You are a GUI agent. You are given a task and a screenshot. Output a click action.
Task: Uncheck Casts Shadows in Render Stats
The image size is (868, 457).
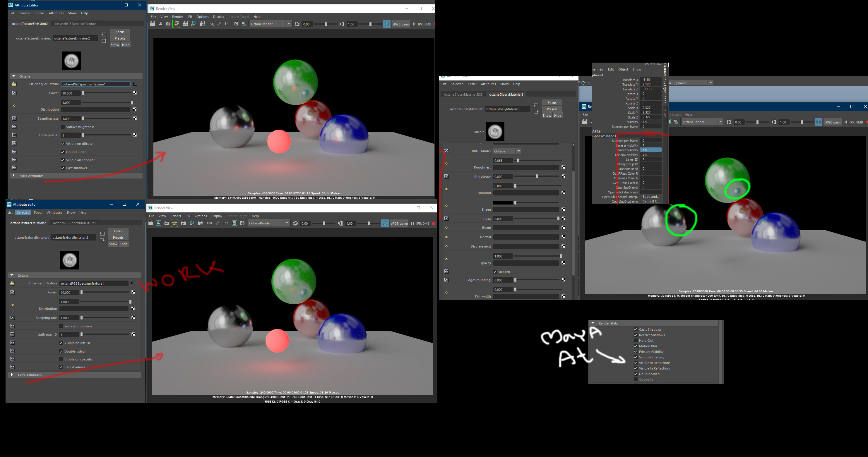(x=636, y=329)
